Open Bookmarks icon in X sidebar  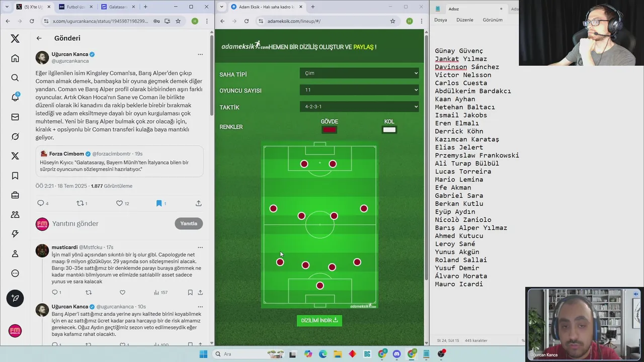15,175
